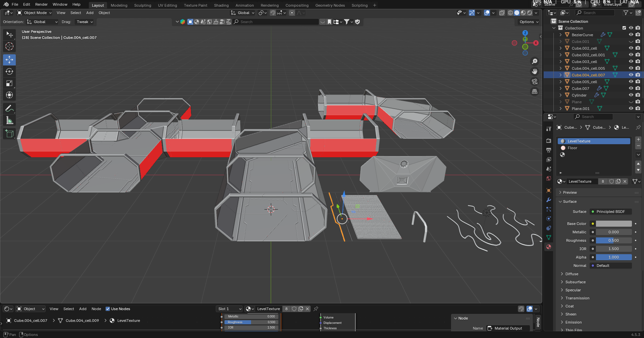Hide BezierCurve in viewport using eye icon
Viewport: 644px width, 338px height.
click(x=631, y=35)
